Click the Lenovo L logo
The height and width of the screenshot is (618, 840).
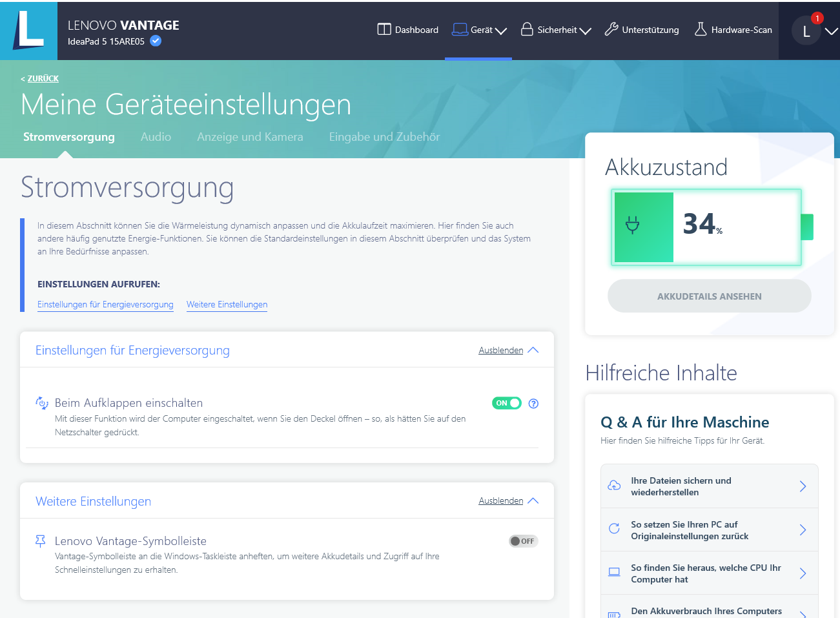point(28,30)
